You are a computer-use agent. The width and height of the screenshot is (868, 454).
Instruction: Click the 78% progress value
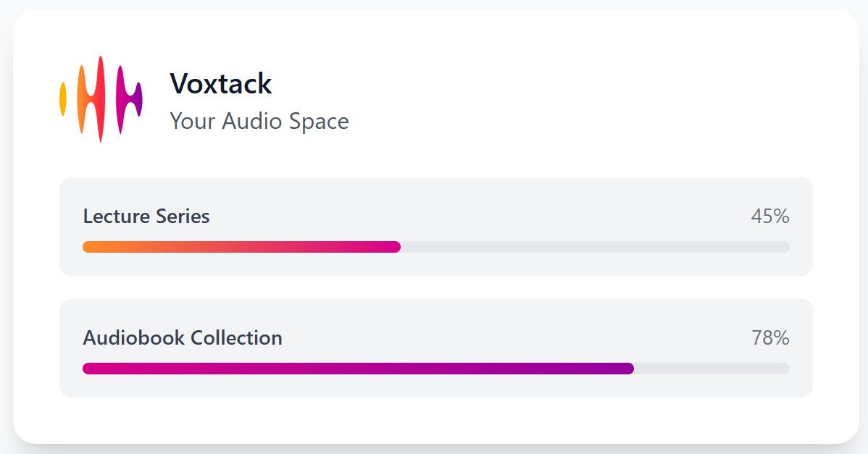click(769, 337)
